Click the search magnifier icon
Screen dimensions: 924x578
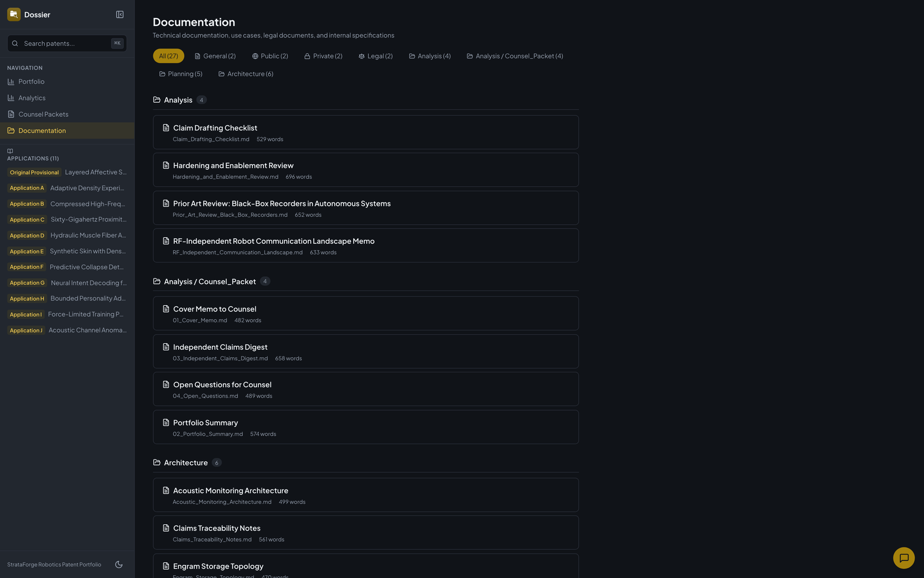pos(15,43)
